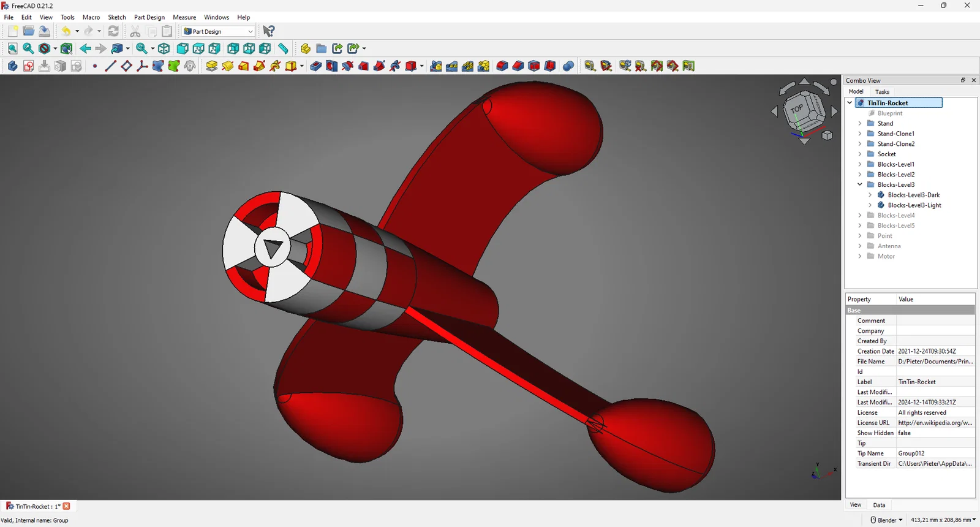This screenshot has width=980, height=527.
Task: Open the Part Design menu
Action: tap(149, 17)
